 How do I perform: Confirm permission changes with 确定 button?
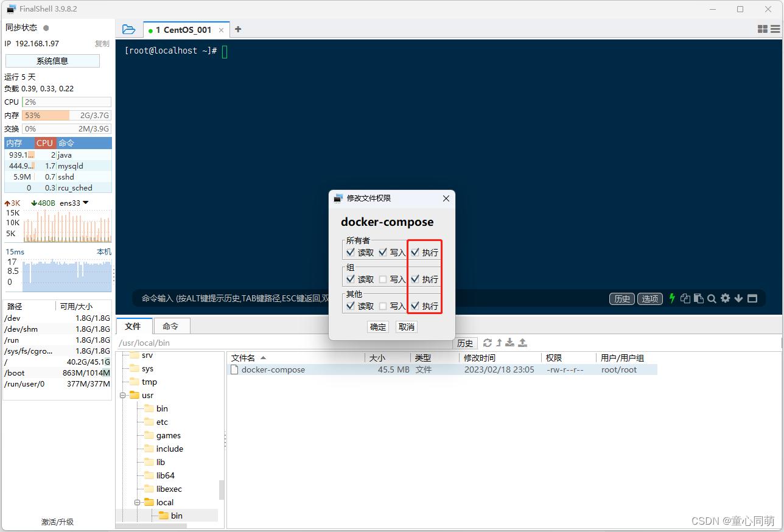(x=377, y=327)
